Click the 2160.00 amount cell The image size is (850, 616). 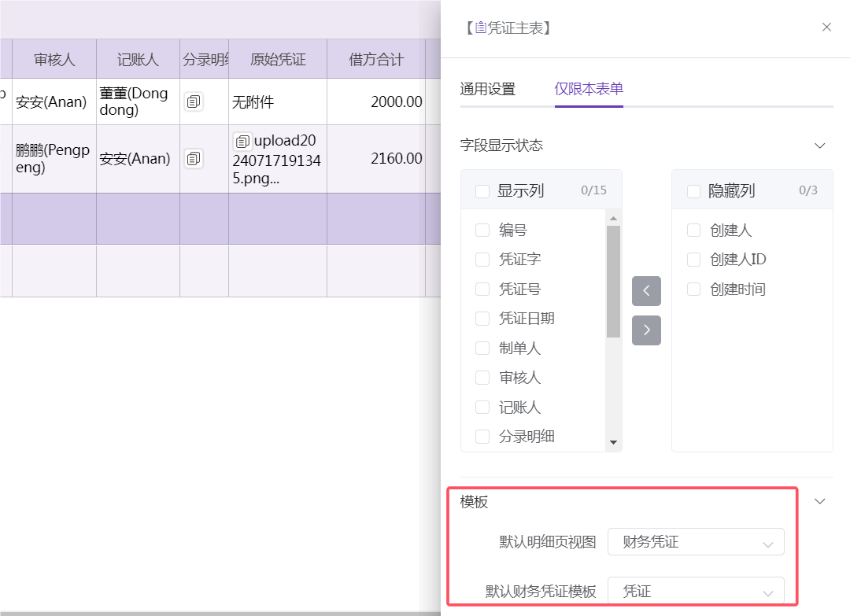[376, 159]
